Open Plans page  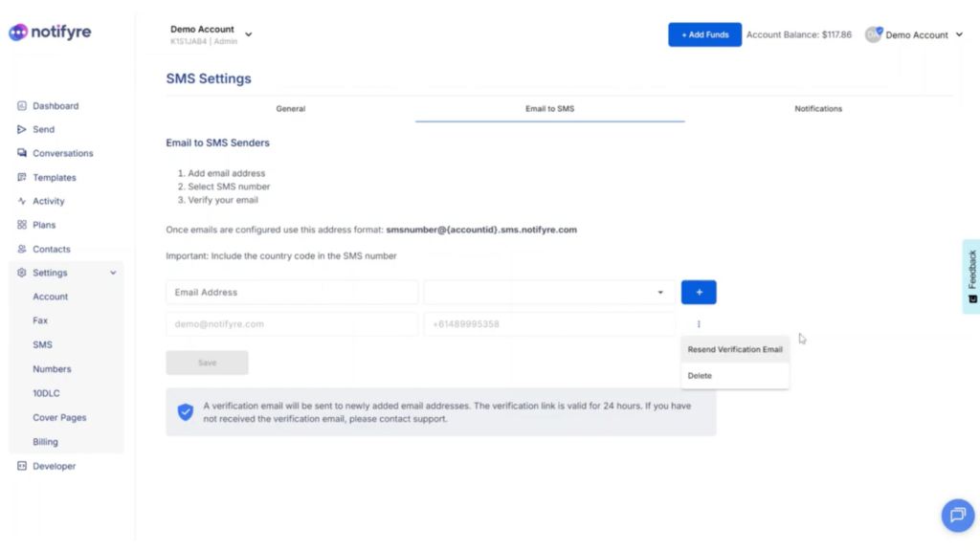44,225
